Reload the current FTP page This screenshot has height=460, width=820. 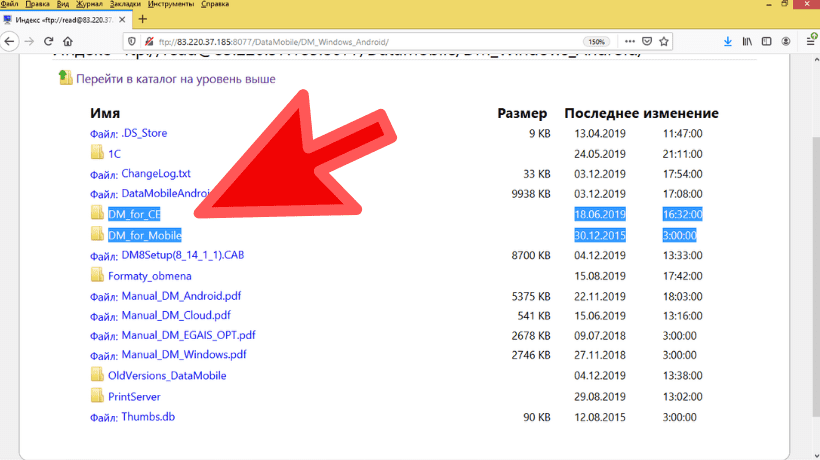49,41
